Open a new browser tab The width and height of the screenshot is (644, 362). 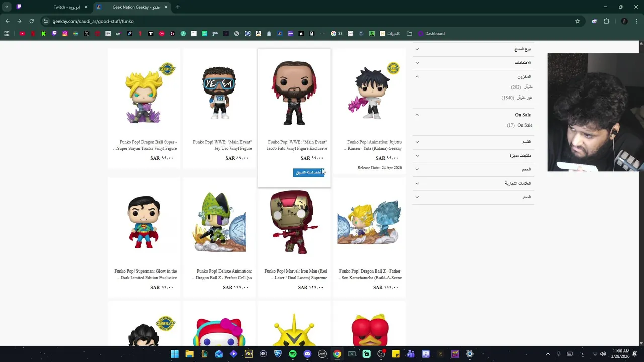[x=178, y=7]
